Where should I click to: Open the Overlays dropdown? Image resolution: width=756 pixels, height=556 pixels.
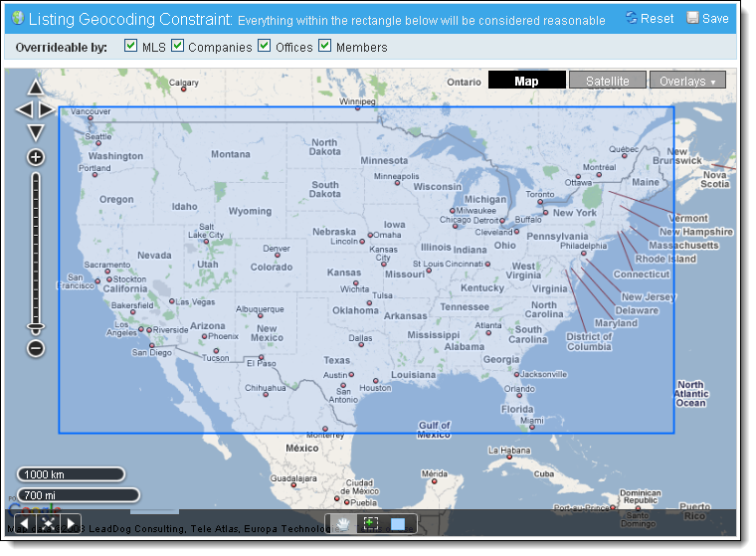pos(687,81)
